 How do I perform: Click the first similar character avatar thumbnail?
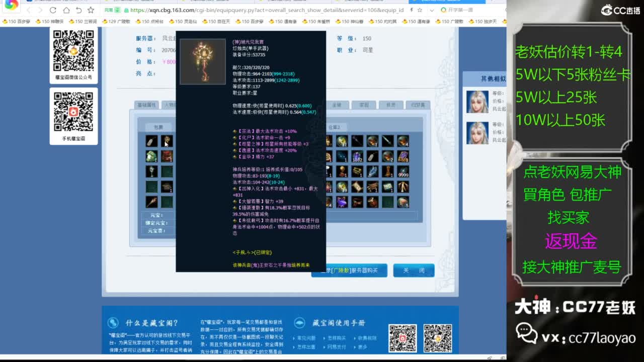pos(477,102)
